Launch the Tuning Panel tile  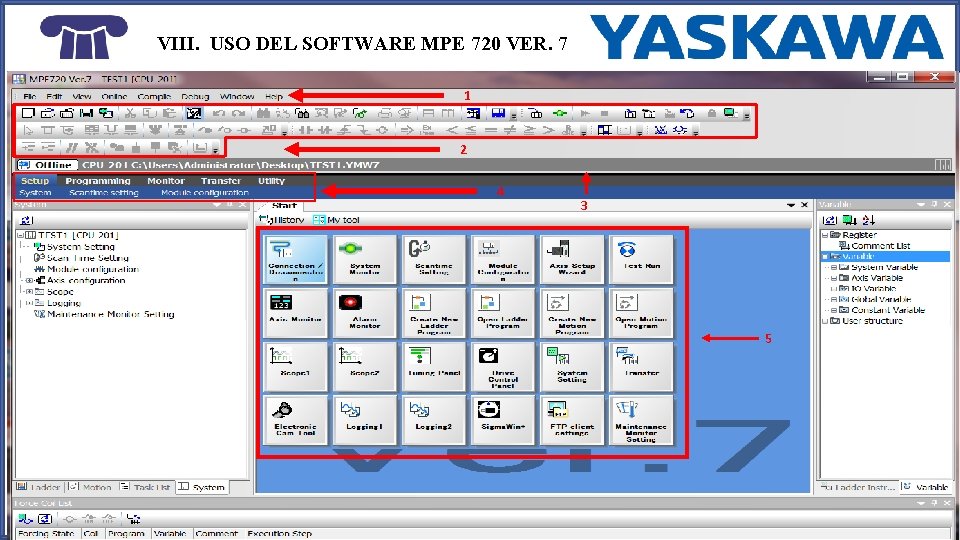click(x=433, y=367)
